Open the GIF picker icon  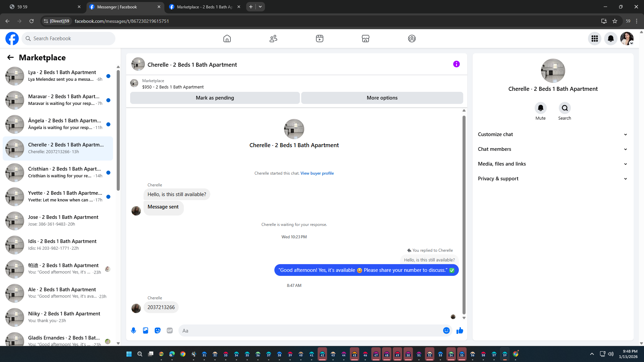tap(170, 330)
